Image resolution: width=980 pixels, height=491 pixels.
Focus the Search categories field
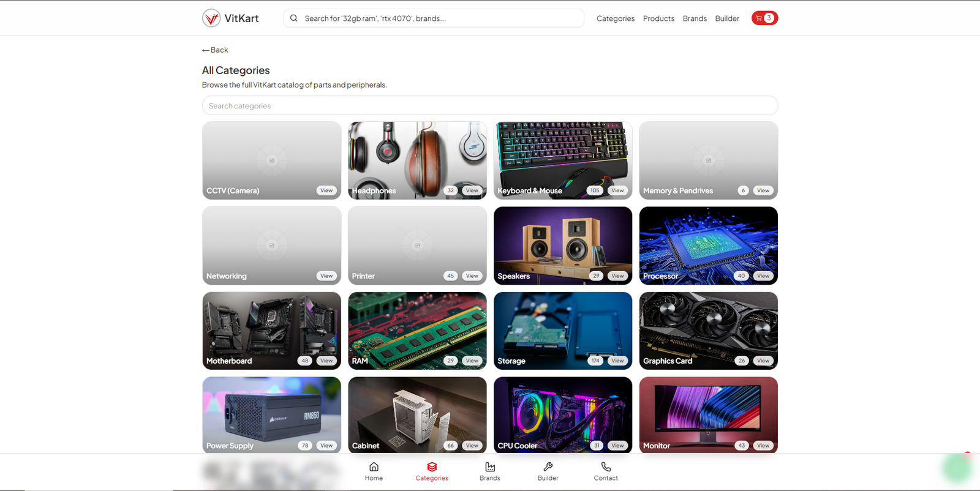click(x=490, y=105)
